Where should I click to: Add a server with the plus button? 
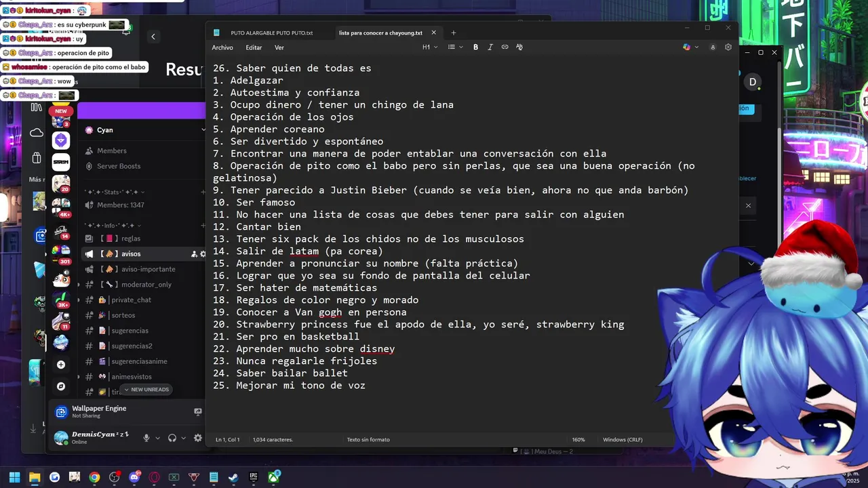click(x=61, y=365)
